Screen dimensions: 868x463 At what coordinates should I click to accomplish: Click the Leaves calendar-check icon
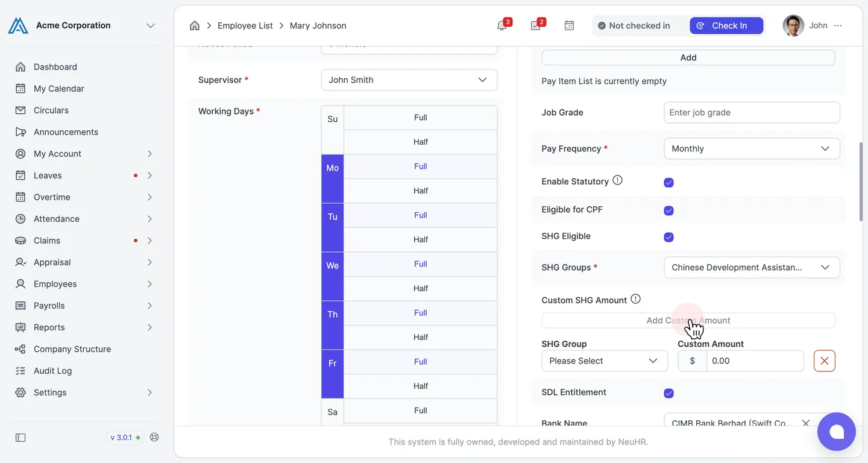click(20, 175)
